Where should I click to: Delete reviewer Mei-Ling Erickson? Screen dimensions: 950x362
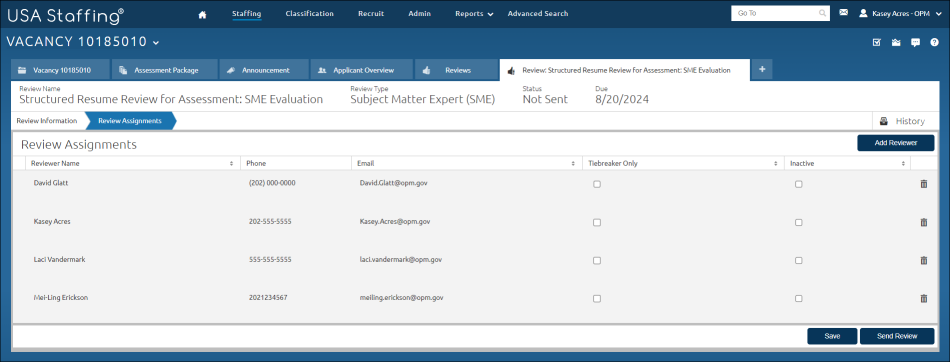924,298
